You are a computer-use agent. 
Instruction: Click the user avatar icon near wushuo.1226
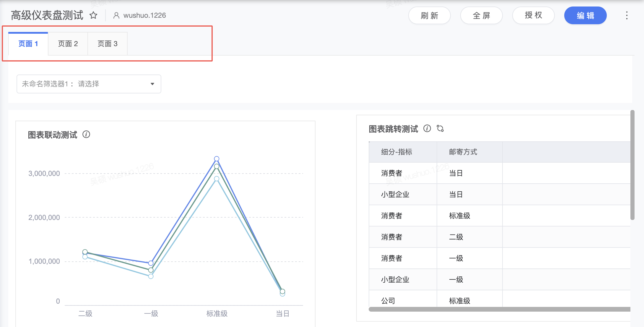click(x=116, y=15)
